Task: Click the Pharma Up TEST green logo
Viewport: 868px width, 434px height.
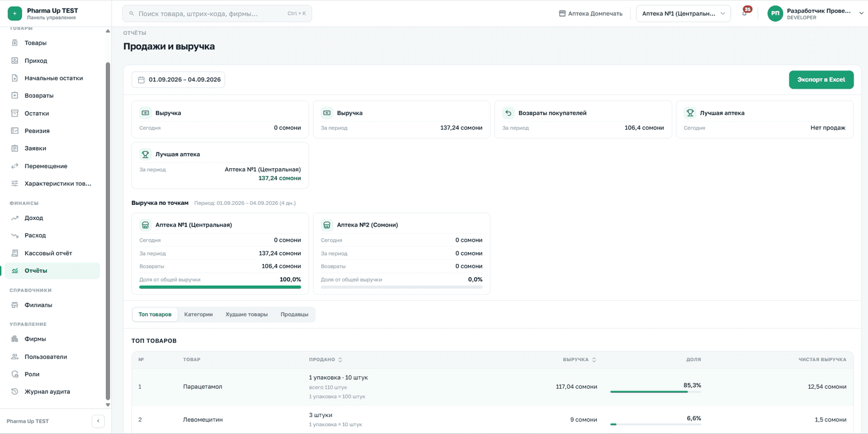Action: click(x=14, y=13)
